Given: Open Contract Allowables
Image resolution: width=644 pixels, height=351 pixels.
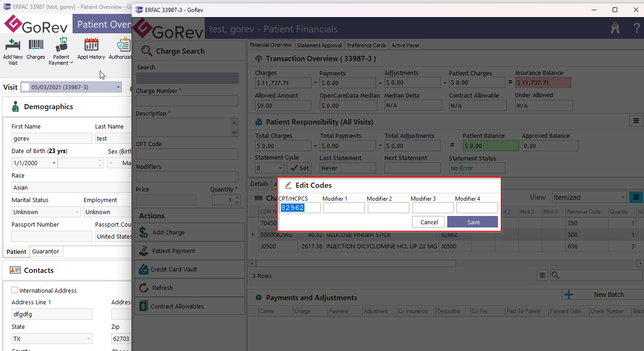Looking at the screenshot, I should click(x=189, y=306).
